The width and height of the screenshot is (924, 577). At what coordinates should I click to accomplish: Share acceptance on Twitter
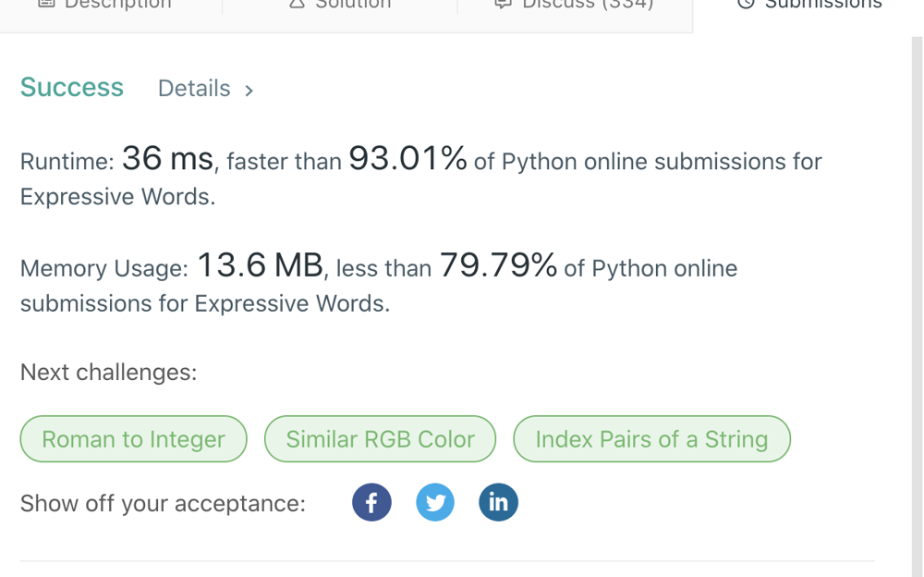[x=435, y=502]
